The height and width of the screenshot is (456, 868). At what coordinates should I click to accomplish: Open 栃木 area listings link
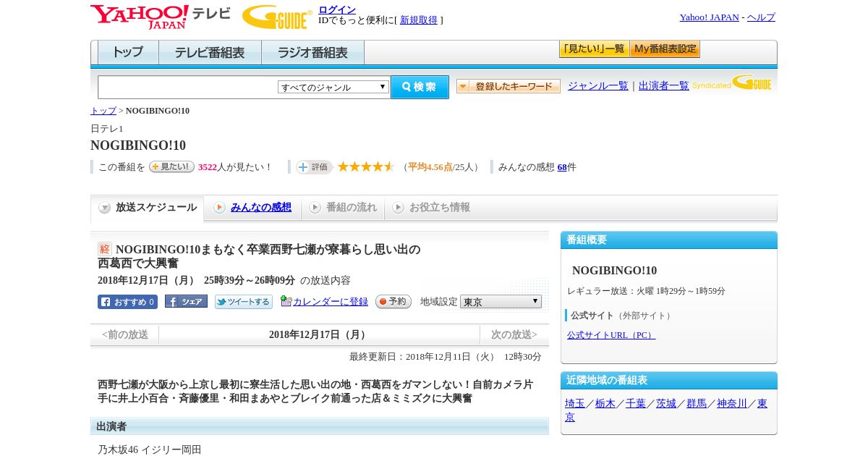[x=605, y=403]
